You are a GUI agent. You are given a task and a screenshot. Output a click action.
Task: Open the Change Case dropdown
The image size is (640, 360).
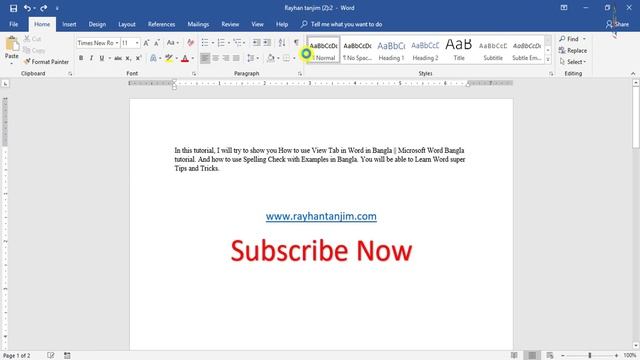[173, 43]
